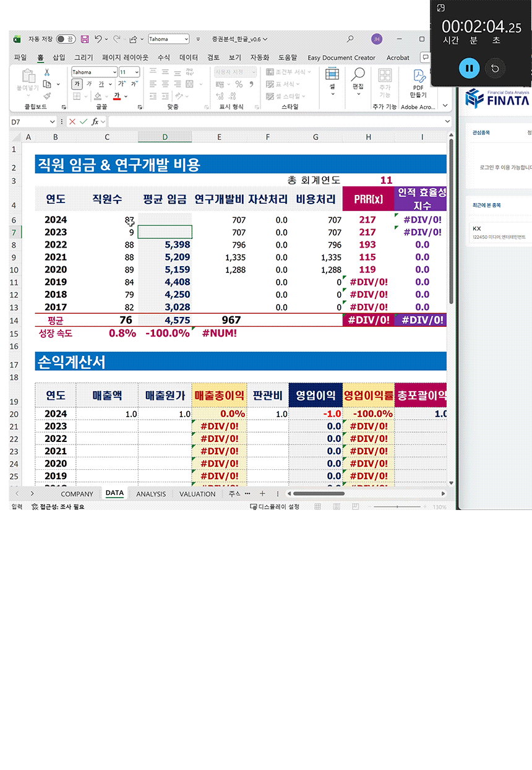Click the Cut scissors icon
This screenshot has width=532, height=770.
47,72
